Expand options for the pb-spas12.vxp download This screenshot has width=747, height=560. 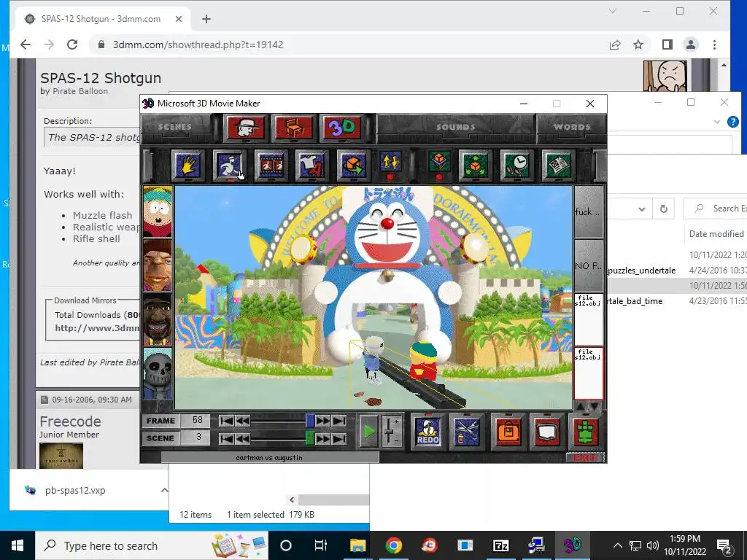164,490
